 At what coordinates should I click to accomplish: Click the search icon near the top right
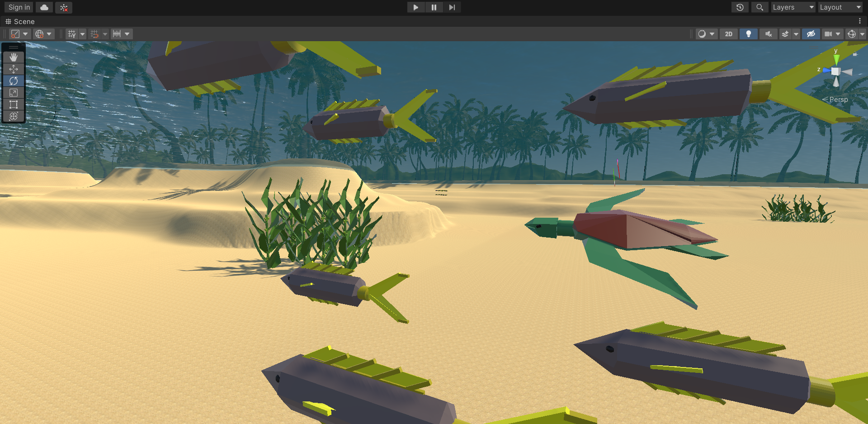coord(759,7)
